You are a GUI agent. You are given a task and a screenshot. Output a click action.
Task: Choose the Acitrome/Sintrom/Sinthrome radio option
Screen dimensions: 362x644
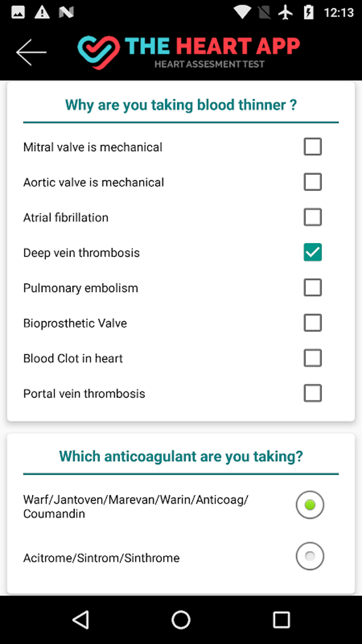pos(310,556)
